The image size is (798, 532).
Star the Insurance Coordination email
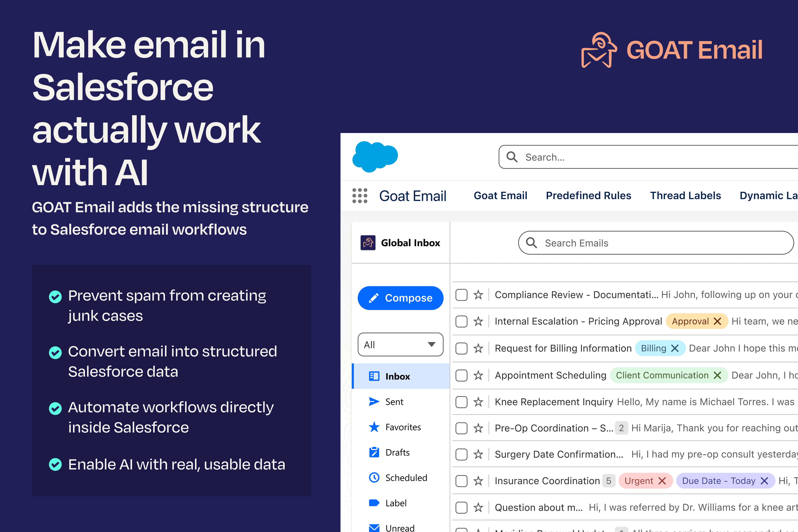(x=478, y=481)
